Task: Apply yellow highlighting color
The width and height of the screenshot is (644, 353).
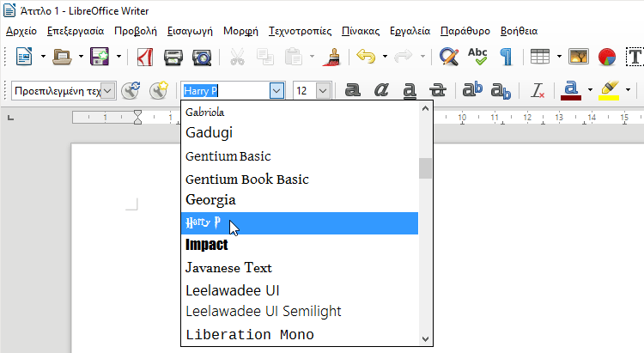Action: (609, 90)
